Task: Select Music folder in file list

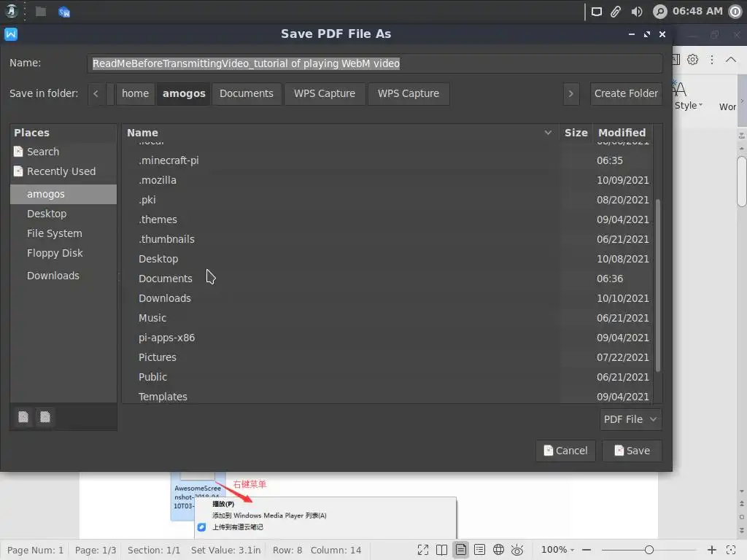Action: click(387, 318)
